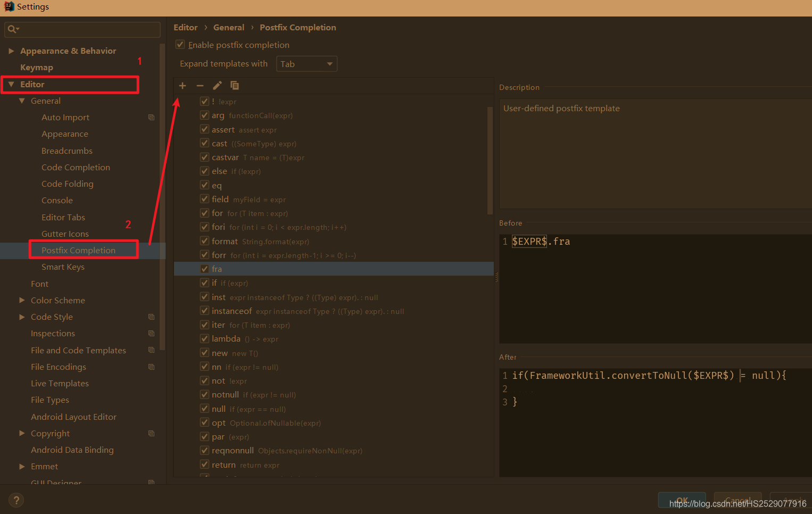
Task: Open File Types settings
Action: (50, 400)
